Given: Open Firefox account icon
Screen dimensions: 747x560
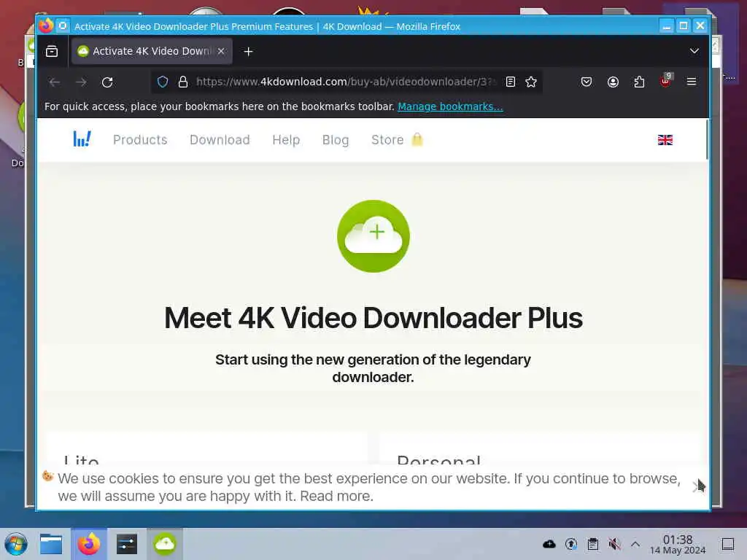Looking at the screenshot, I should tap(613, 82).
